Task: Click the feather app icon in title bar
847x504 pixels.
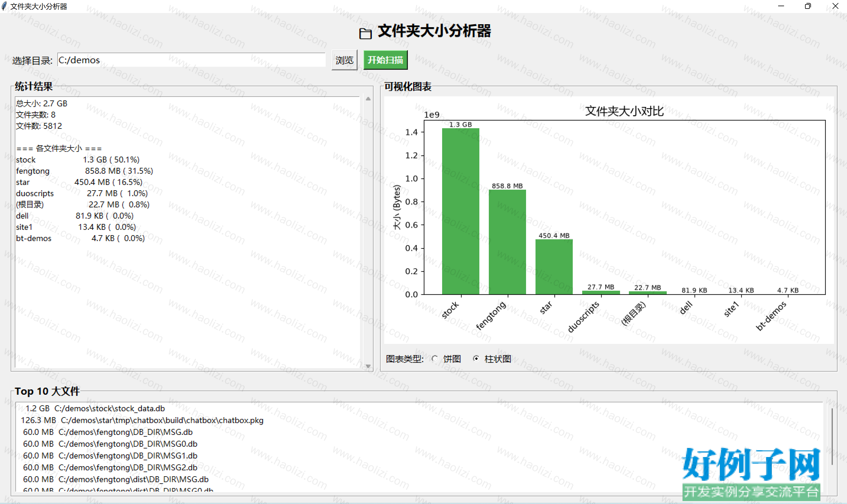Action: (4, 6)
